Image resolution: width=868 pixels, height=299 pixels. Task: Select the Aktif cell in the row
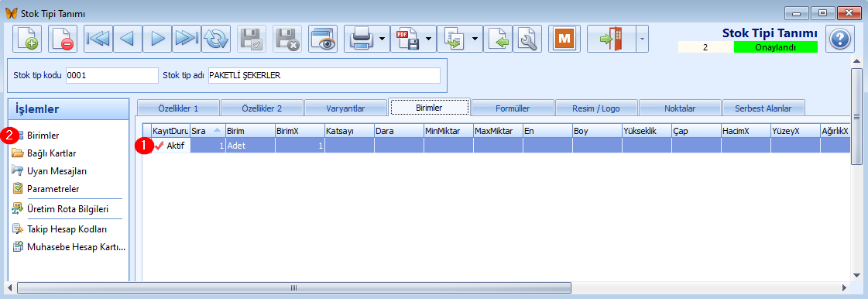tap(170, 146)
